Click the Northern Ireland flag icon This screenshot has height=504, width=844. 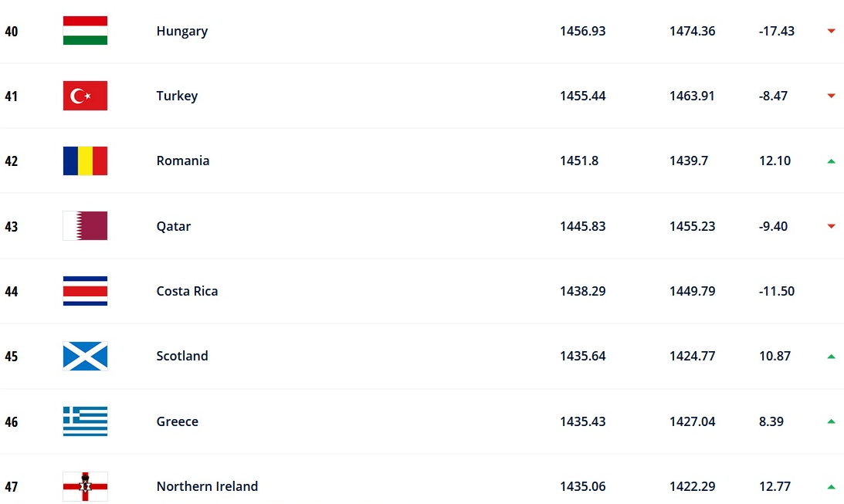tap(85, 486)
